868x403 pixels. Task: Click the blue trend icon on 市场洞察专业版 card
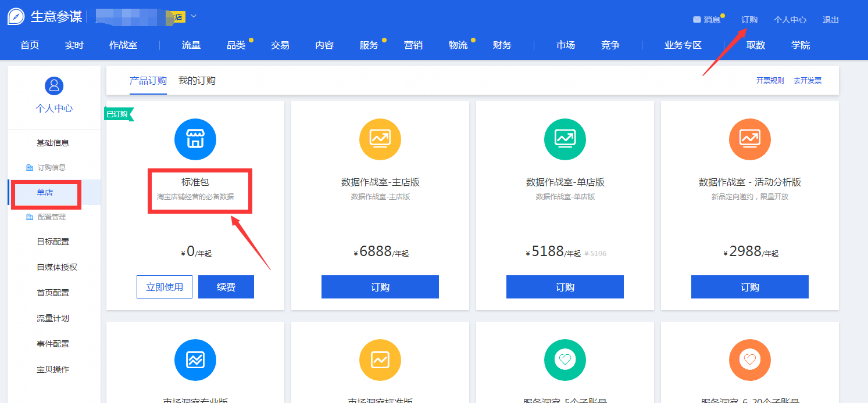click(195, 360)
